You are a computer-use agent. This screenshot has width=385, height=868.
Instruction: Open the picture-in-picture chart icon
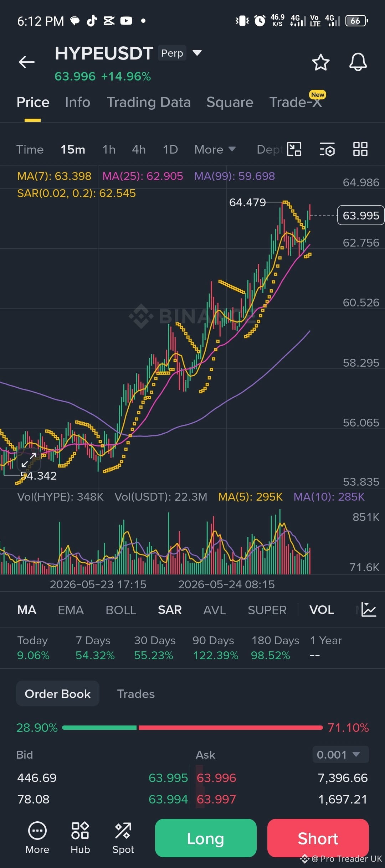[294, 149]
